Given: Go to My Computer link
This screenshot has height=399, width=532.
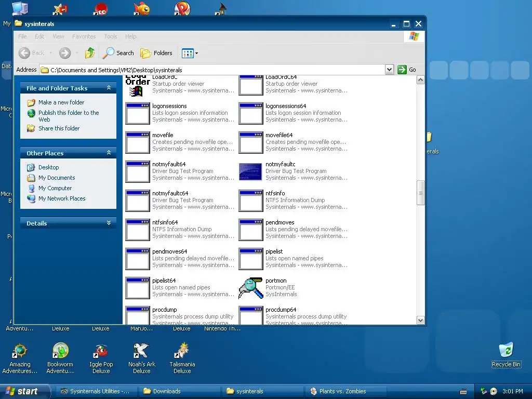Looking at the screenshot, I should [55, 188].
